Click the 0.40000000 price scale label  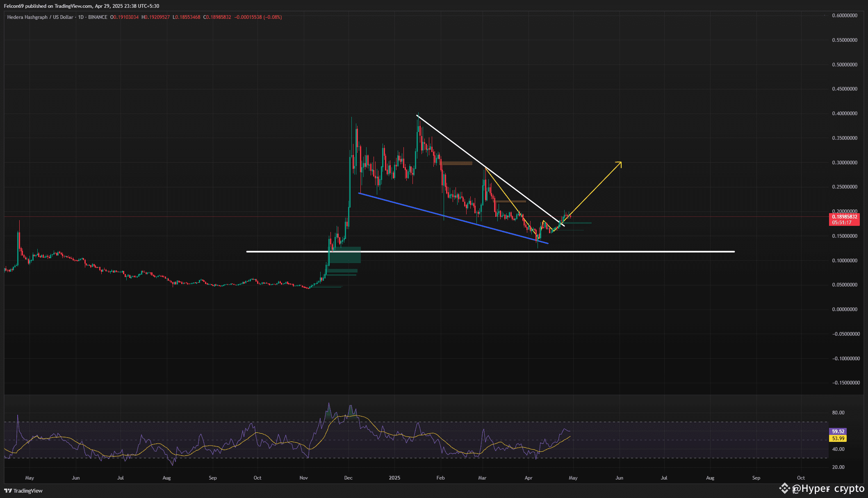[844, 114]
